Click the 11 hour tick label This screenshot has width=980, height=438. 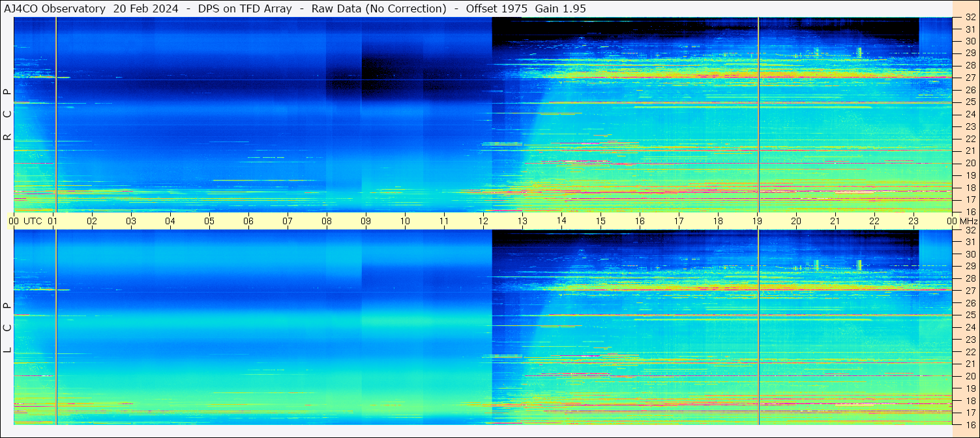coord(444,221)
